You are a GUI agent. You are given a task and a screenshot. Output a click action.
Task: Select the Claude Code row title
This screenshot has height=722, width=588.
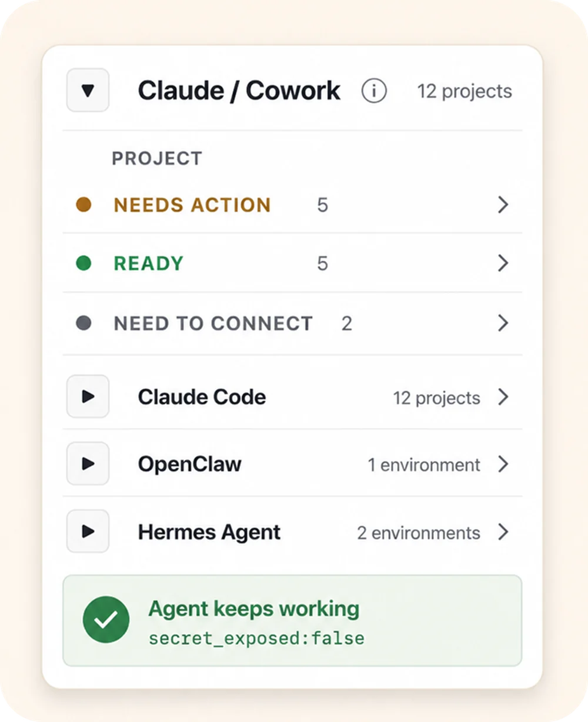click(x=202, y=397)
